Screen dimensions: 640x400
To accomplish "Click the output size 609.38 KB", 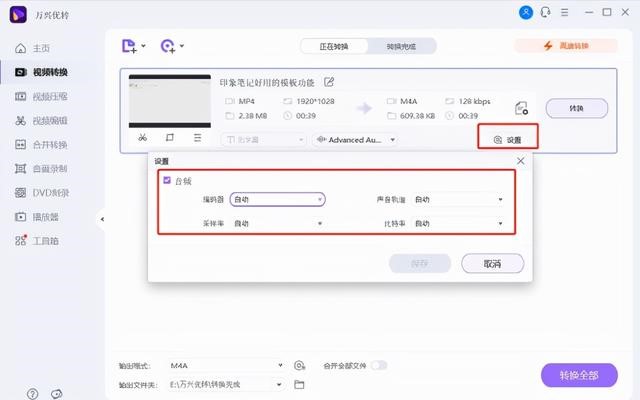I will [418, 116].
